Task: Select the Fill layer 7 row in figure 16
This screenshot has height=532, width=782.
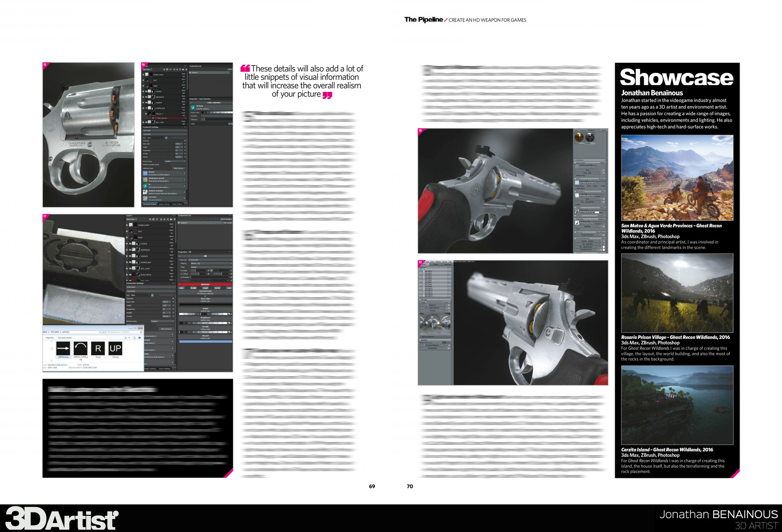Action: pos(166,114)
